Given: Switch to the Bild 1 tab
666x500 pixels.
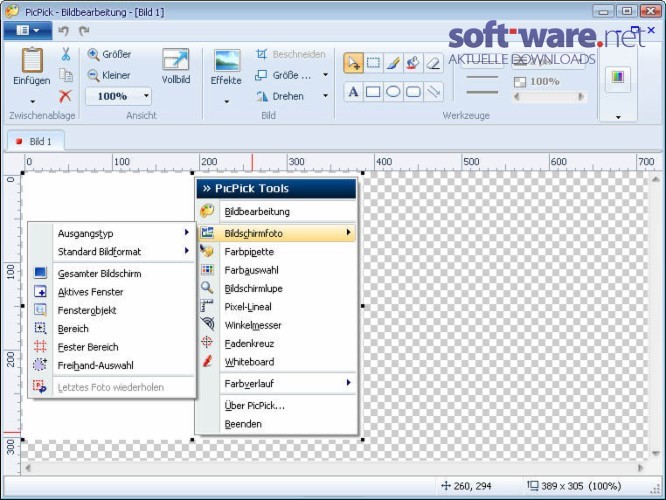Looking at the screenshot, I should click(36, 141).
